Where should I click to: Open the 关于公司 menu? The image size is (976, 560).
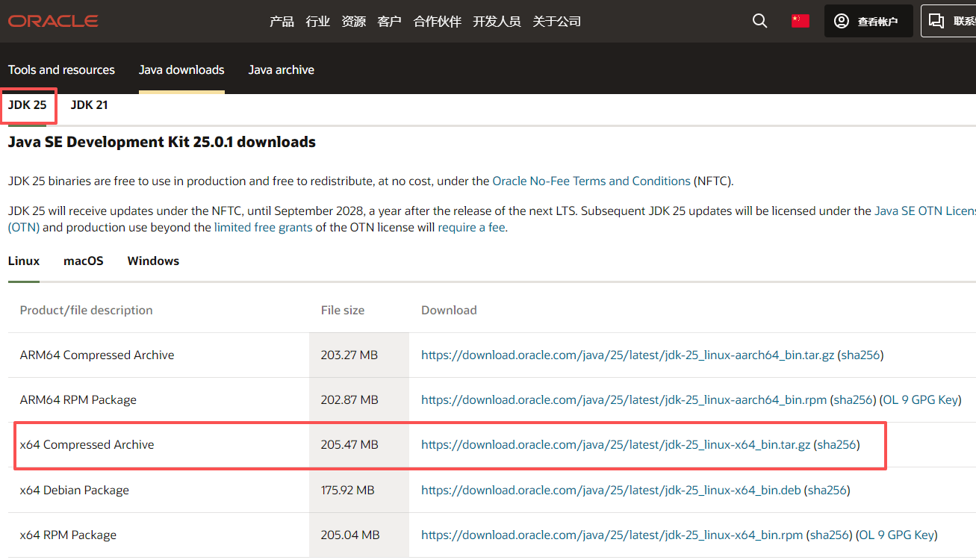556,22
